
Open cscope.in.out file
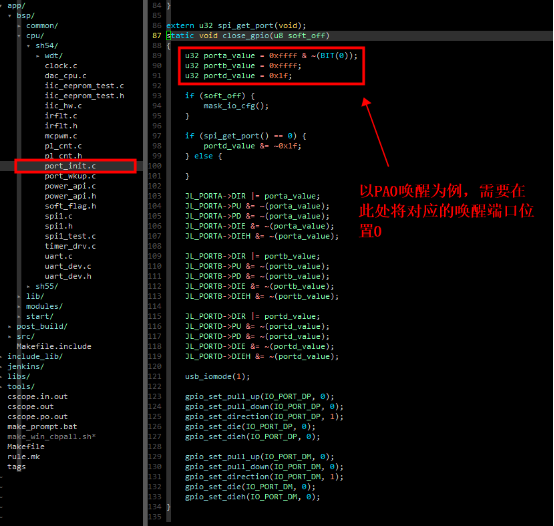tap(37, 397)
